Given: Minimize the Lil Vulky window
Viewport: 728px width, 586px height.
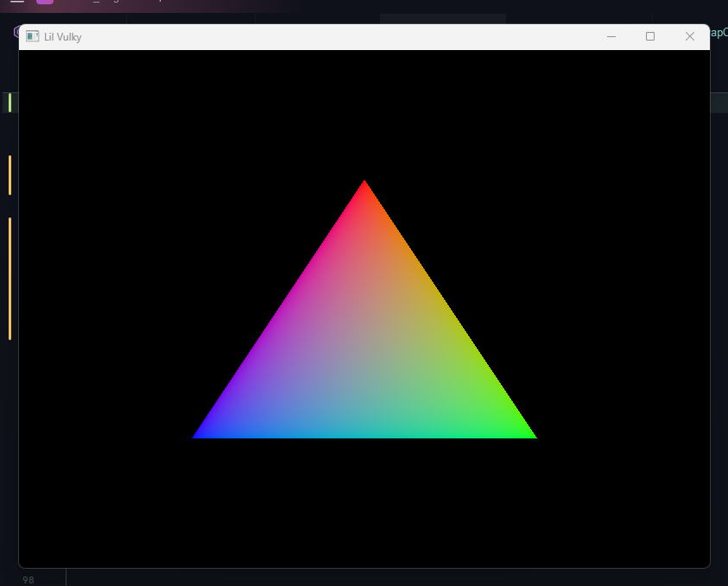Looking at the screenshot, I should tap(611, 36).
